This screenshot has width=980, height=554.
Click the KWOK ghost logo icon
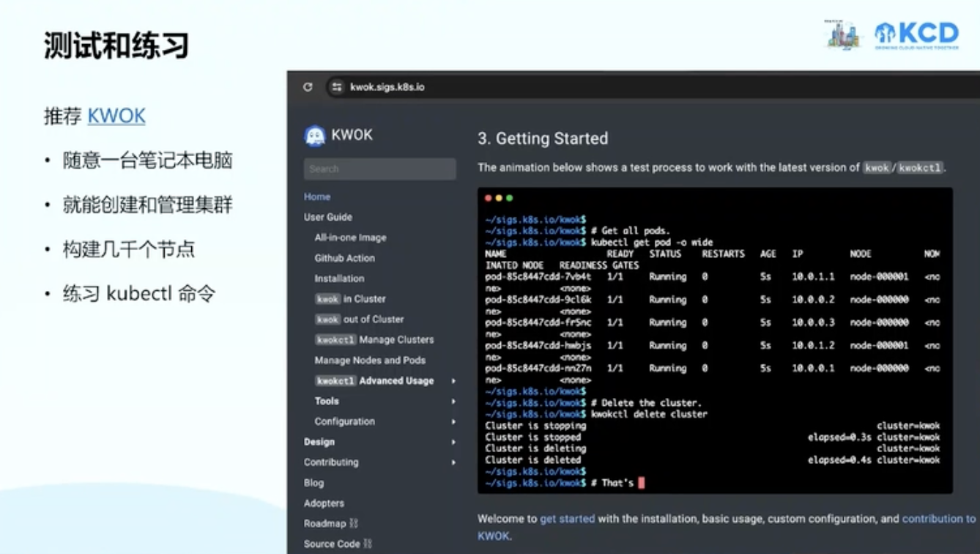tap(315, 136)
